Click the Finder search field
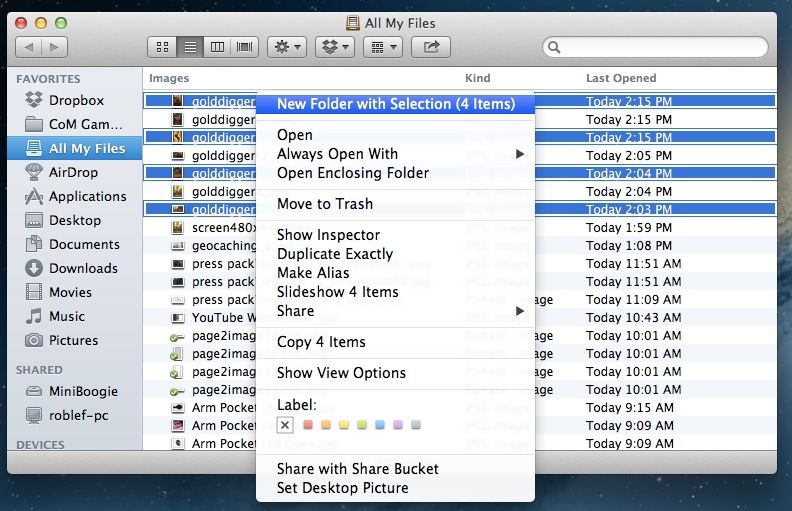The width and height of the screenshot is (792, 511). pyautogui.click(x=655, y=47)
